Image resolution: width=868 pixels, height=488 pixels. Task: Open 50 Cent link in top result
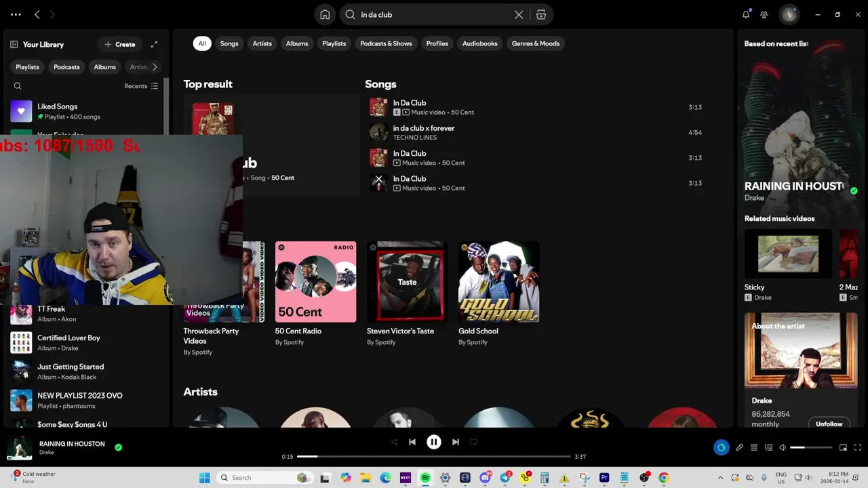coord(283,178)
